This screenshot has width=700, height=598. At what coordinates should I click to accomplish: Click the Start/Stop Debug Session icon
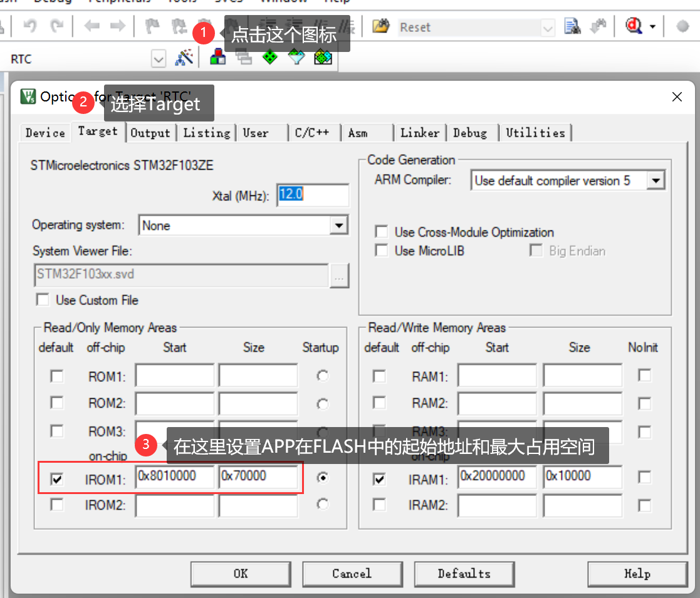click(634, 27)
